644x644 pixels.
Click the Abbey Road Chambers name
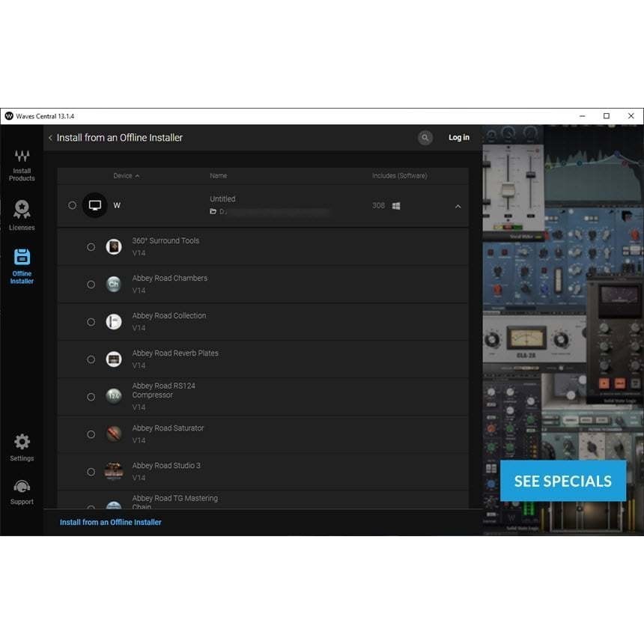(170, 278)
